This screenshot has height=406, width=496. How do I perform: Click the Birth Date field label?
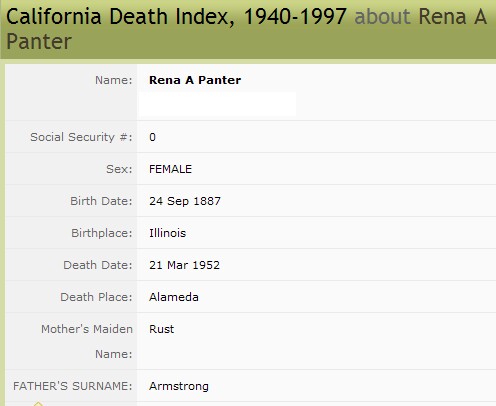pos(101,201)
